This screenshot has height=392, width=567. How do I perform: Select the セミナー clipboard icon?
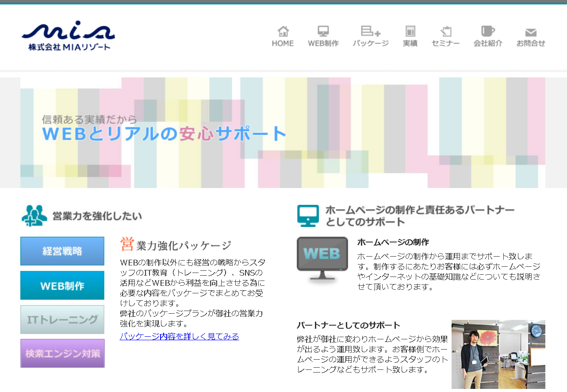[445, 31]
